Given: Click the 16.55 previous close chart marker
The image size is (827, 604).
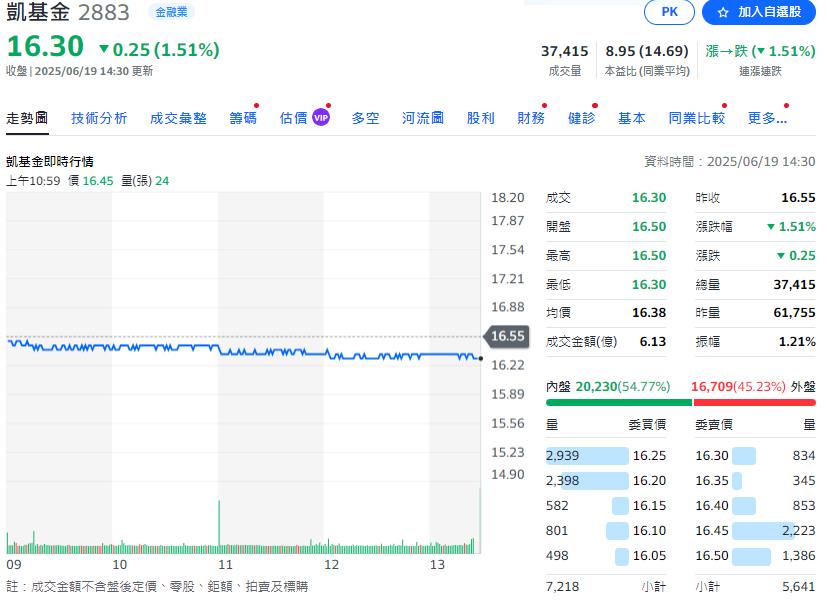Looking at the screenshot, I should click(506, 336).
